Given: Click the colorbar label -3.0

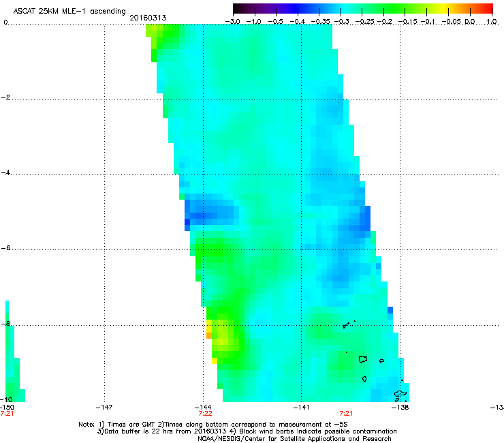Looking at the screenshot, I should pyautogui.click(x=232, y=22).
